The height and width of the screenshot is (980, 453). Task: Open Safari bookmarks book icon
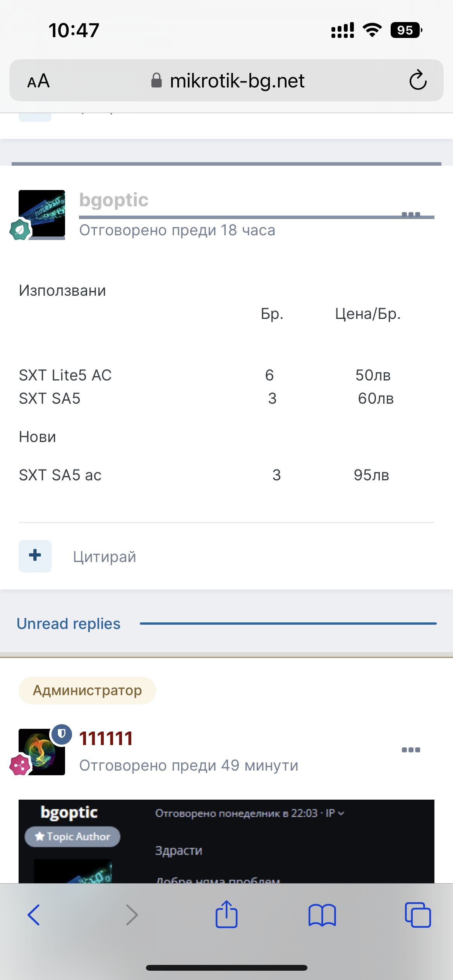[322, 915]
